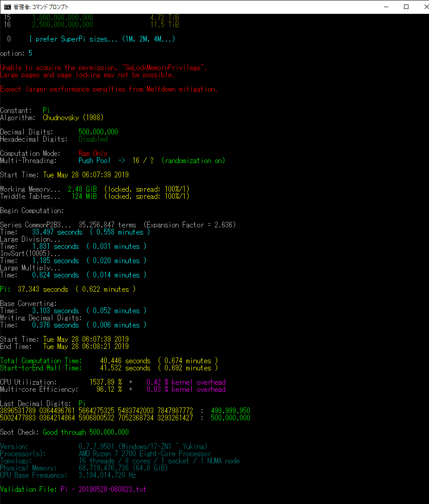Click the Decimal Digits value 500,000,000
This screenshot has height=504, width=429.
(x=98, y=132)
